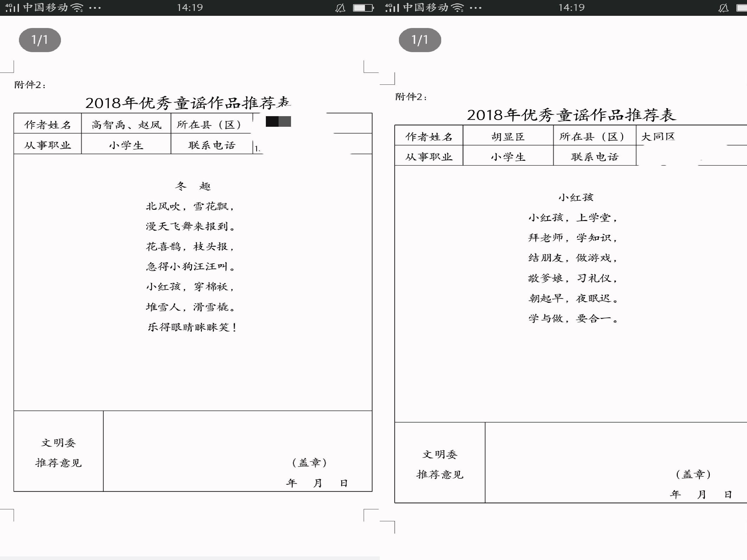The width and height of the screenshot is (747, 560).
Task: Select the line 花喜鹊，枝头报，
Action: tap(190, 246)
